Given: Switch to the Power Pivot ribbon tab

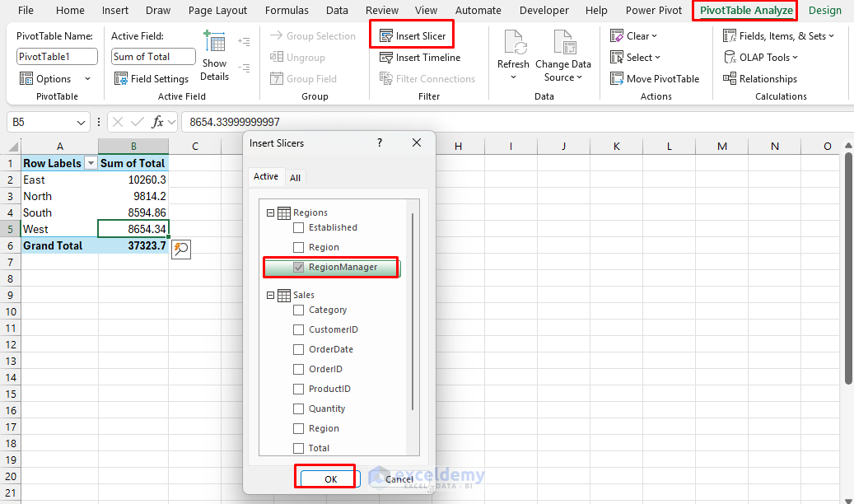Looking at the screenshot, I should point(654,11).
